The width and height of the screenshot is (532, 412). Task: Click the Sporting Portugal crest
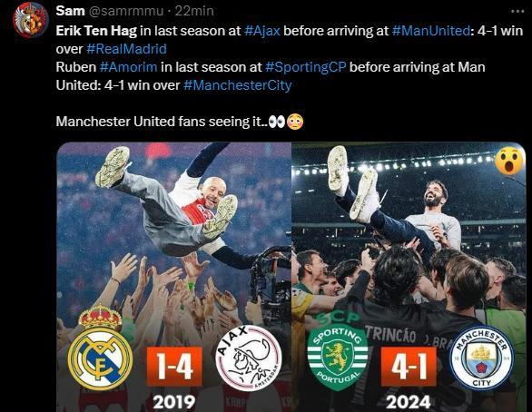338,357
